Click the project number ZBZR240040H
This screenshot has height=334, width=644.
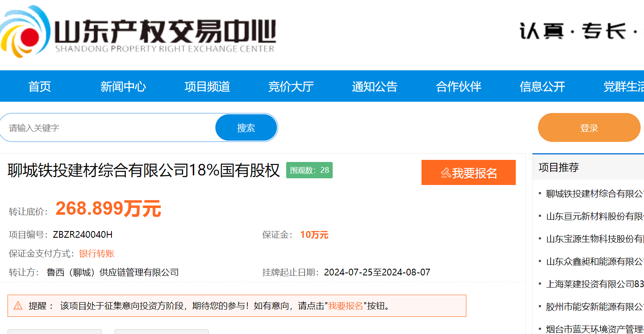(83, 235)
